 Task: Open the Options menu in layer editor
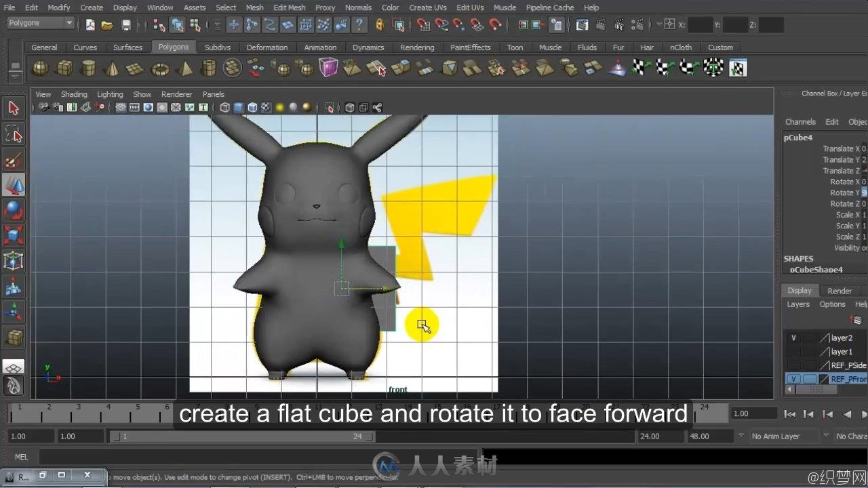pos(832,304)
